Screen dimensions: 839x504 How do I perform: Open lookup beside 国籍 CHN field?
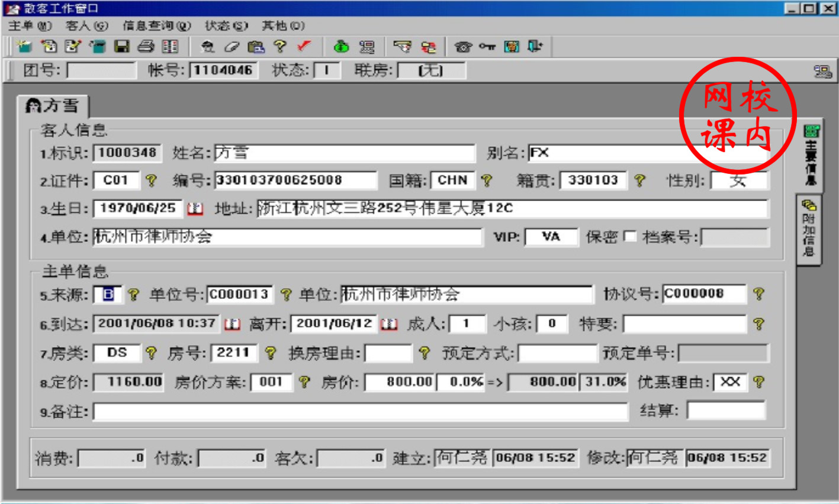tap(487, 180)
